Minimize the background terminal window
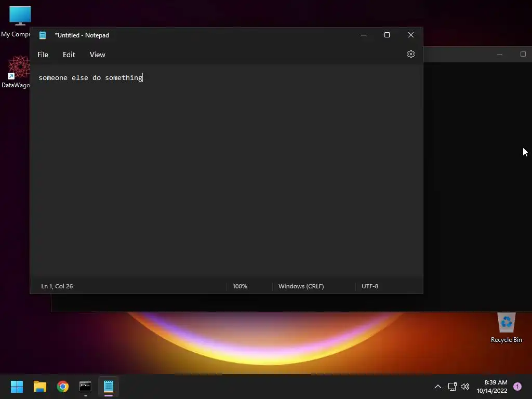This screenshot has width=532, height=399. (499, 54)
